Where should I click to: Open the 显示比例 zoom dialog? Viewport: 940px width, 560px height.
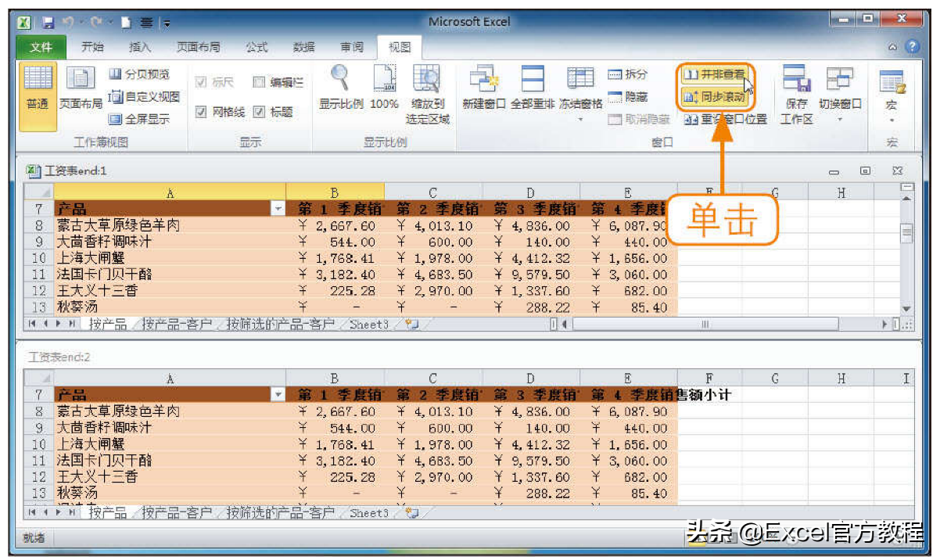coord(340,88)
